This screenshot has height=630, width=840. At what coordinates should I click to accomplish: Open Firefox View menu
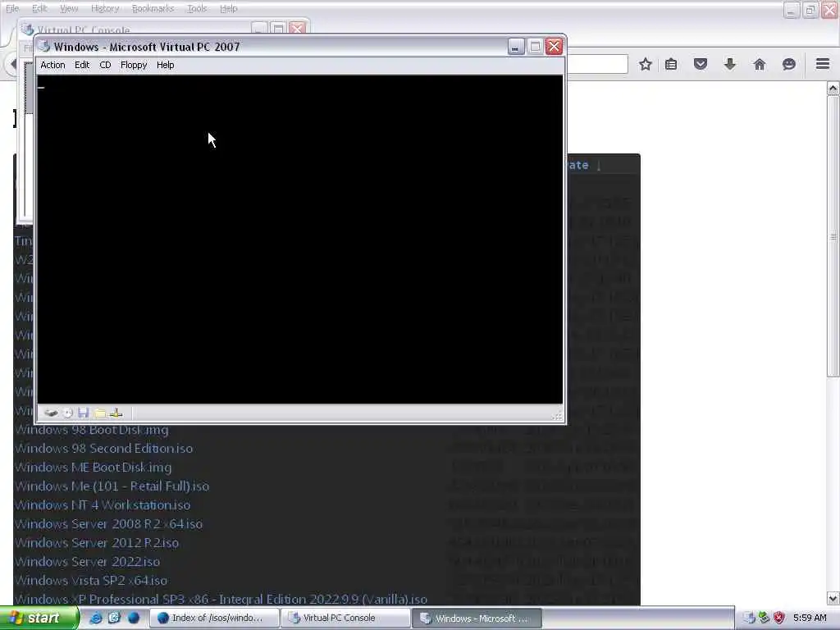click(69, 8)
